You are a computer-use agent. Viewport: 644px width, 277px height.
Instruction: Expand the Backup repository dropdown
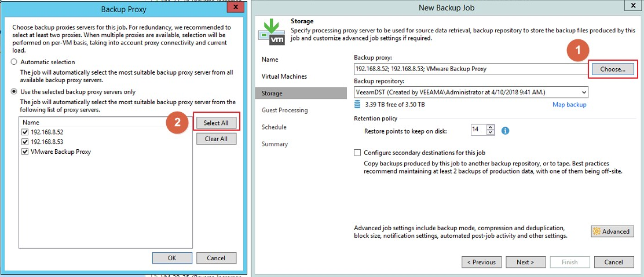point(583,92)
